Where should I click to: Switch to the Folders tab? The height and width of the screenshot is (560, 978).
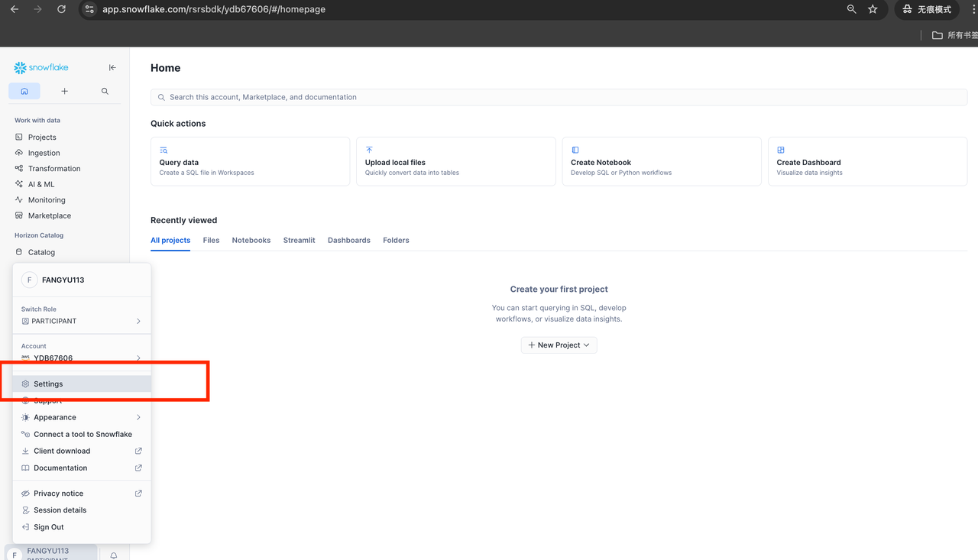(396, 240)
